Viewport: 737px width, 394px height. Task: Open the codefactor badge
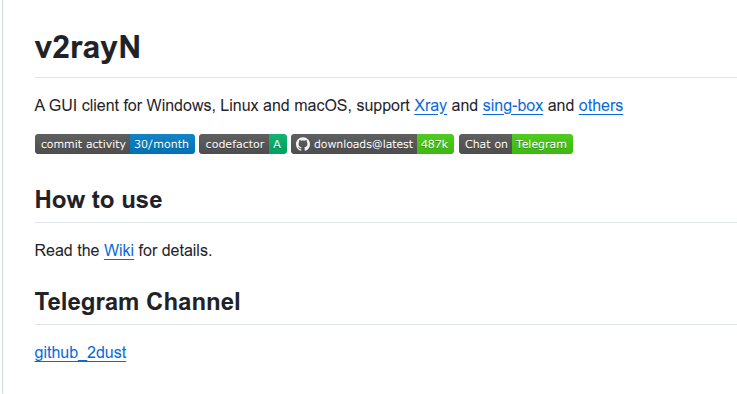[x=243, y=144]
